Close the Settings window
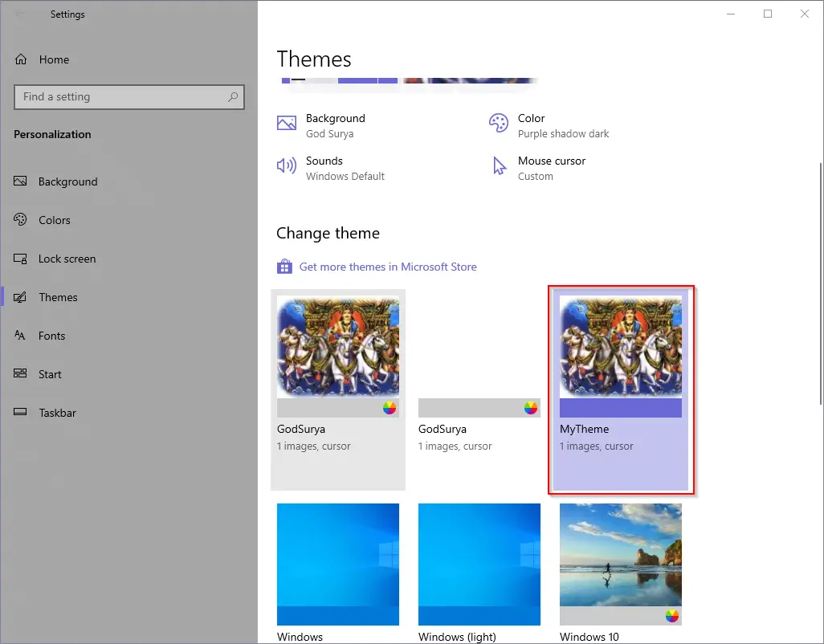 pyautogui.click(x=805, y=14)
